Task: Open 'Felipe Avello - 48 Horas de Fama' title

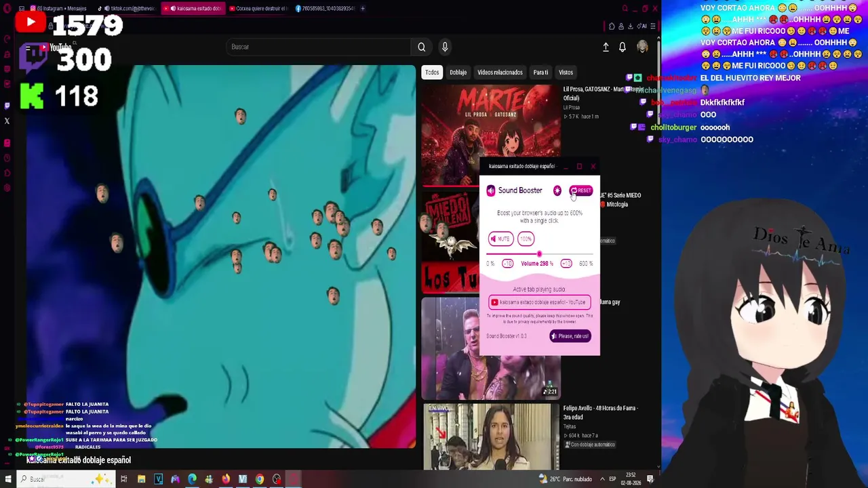Action: pyautogui.click(x=601, y=412)
